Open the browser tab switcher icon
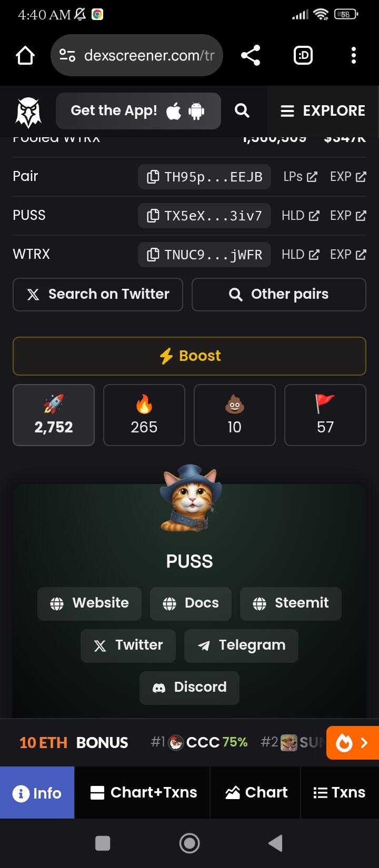379x868 pixels. (x=303, y=55)
